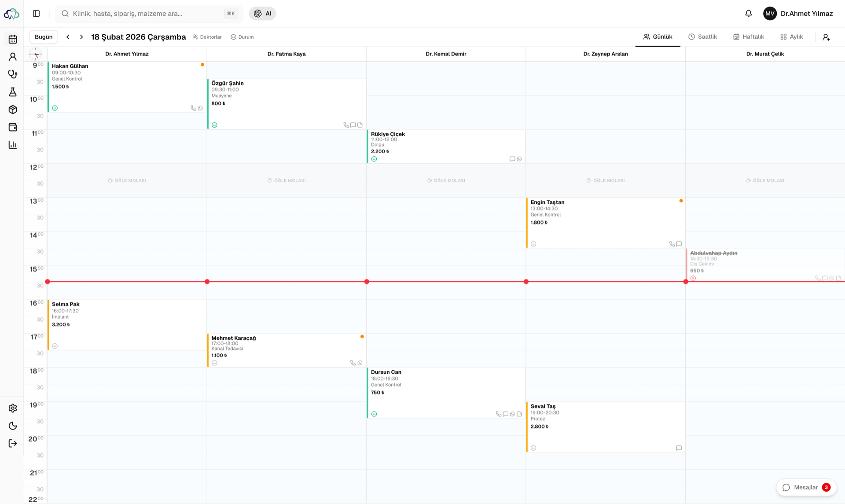Open WhatsApp icon on Mehmet Karaçağ's card
This screenshot has height=504, width=845.
click(360, 363)
